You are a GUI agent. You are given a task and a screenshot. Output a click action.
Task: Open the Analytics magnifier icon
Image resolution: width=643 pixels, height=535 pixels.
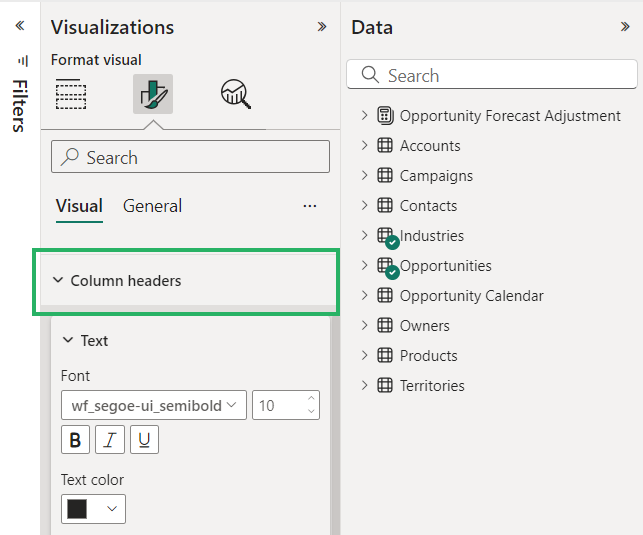point(235,94)
